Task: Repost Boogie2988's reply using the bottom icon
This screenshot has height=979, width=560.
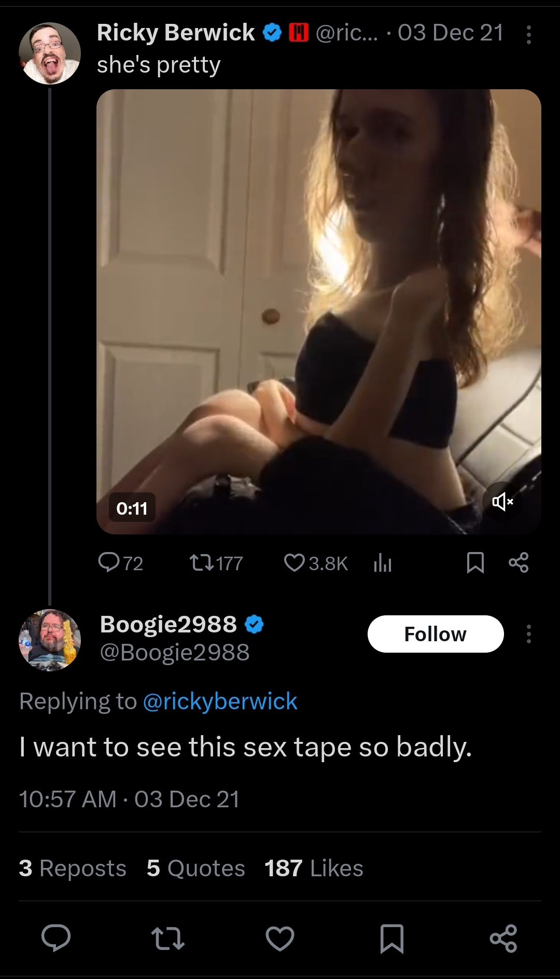Action: (167, 939)
